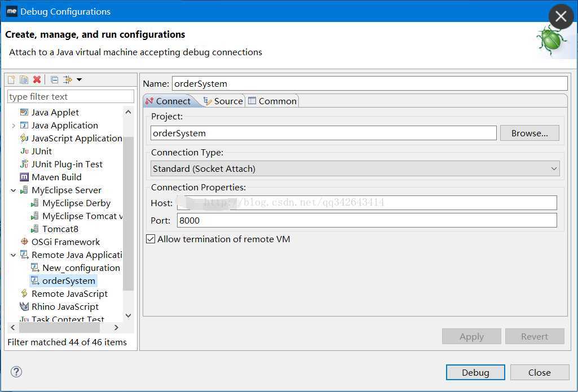Click the Java Application icon in tree
The image size is (578, 392).
tap(24, 125)
